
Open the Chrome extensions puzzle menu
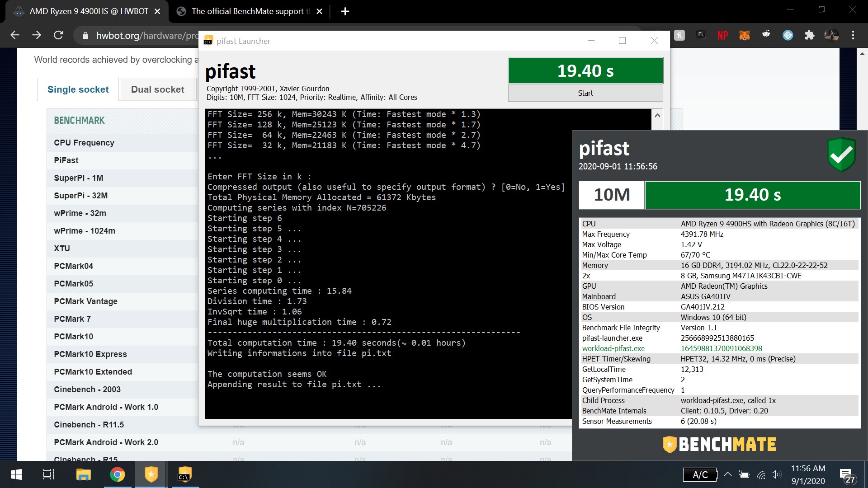(x=810, y=35)
